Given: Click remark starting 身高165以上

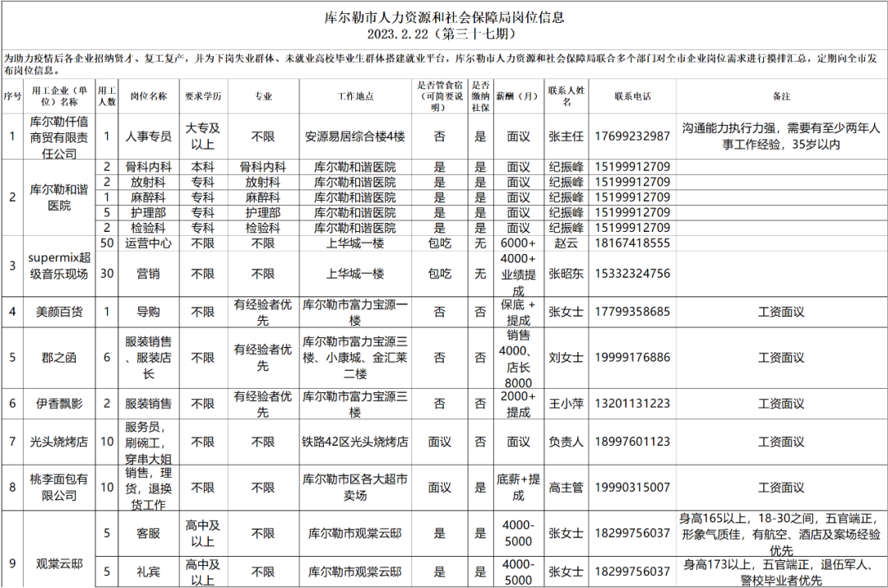Looking at the screenshot, I should coord(781,535).
